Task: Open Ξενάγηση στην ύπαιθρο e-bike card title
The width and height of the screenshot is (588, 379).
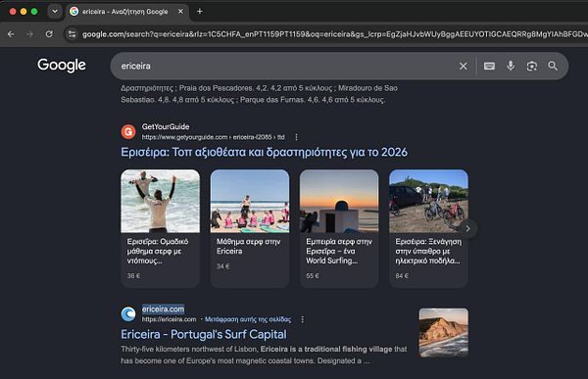Action: 428,251
